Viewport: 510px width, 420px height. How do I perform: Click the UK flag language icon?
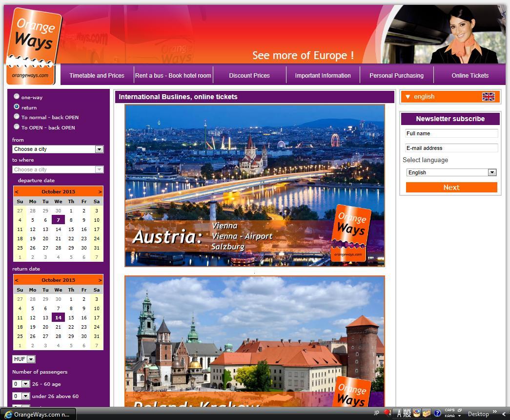point(488,97)
